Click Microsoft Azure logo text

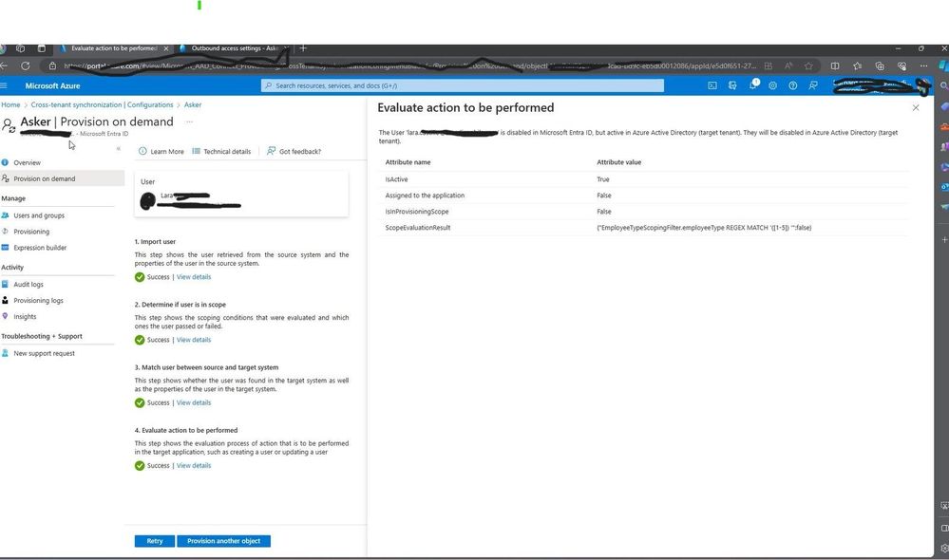[52, 85]
